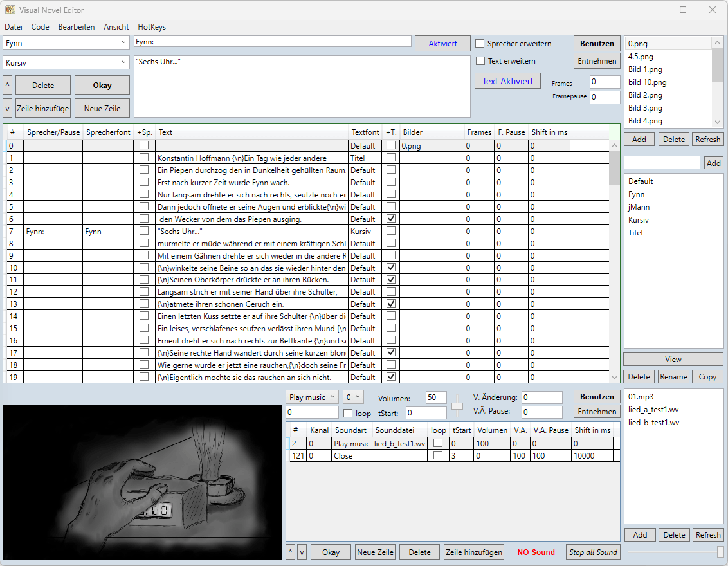Image resolution: width=728 pixels, height=566 pixels.
Task: Uncheck the +T. checkbox in row 13
Action: pos(391,304)
